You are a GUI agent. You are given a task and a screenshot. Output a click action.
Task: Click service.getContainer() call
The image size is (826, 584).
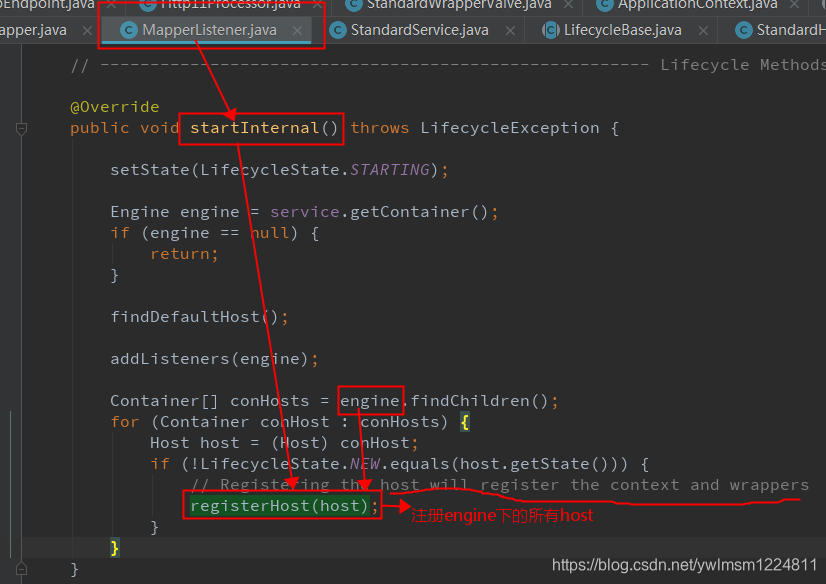(379, 212)
